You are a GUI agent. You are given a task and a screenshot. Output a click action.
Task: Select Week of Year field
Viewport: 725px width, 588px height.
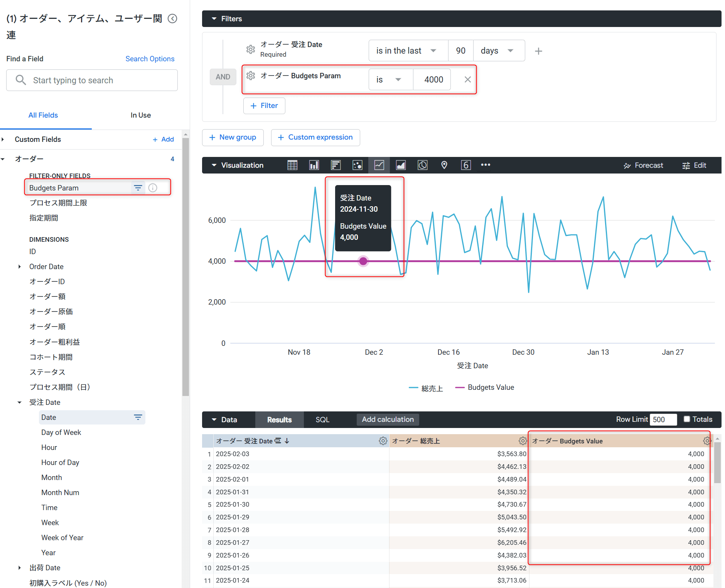click(x=62, y=537)
